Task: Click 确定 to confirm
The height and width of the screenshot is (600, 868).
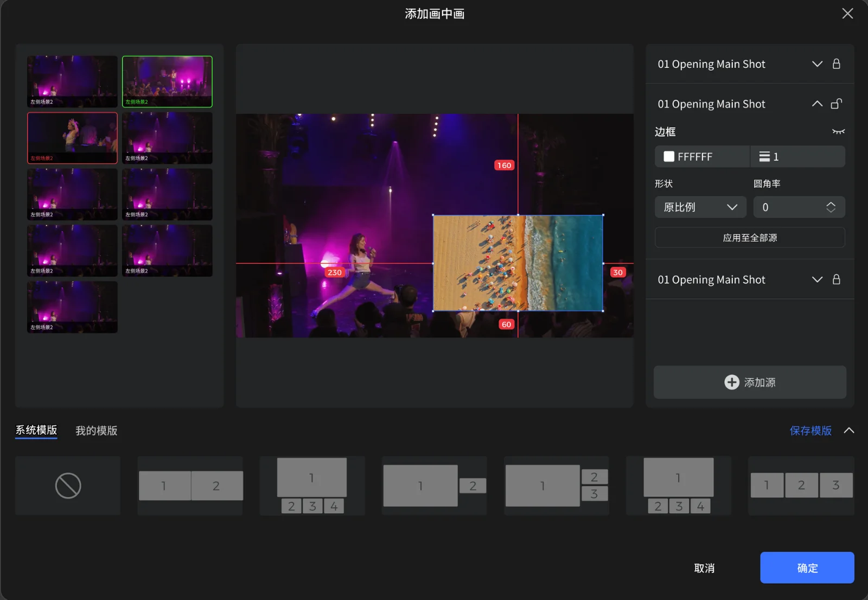Action: 807,568
